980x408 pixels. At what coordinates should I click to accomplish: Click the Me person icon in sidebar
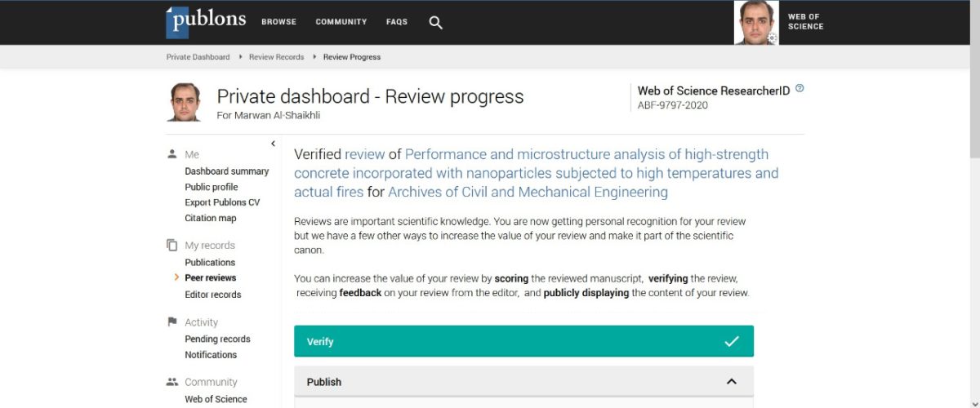click(x=171, y=153)
